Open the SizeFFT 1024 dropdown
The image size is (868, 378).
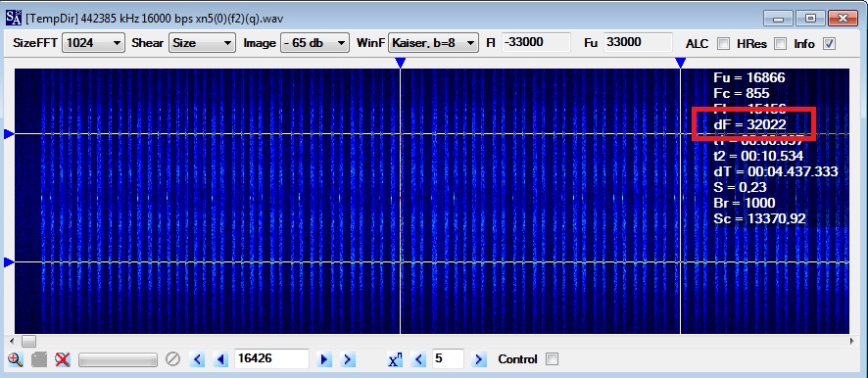click(93, 43)
